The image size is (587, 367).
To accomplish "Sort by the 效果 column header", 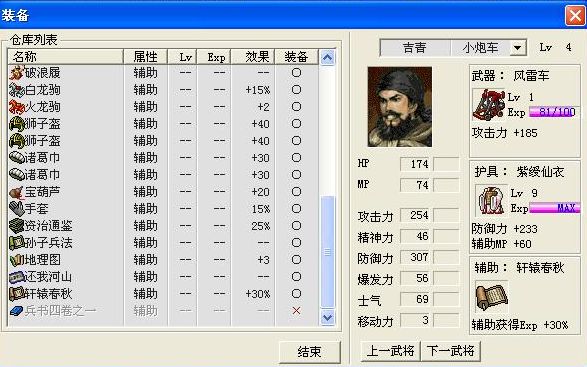I will [x=253, y=57].
